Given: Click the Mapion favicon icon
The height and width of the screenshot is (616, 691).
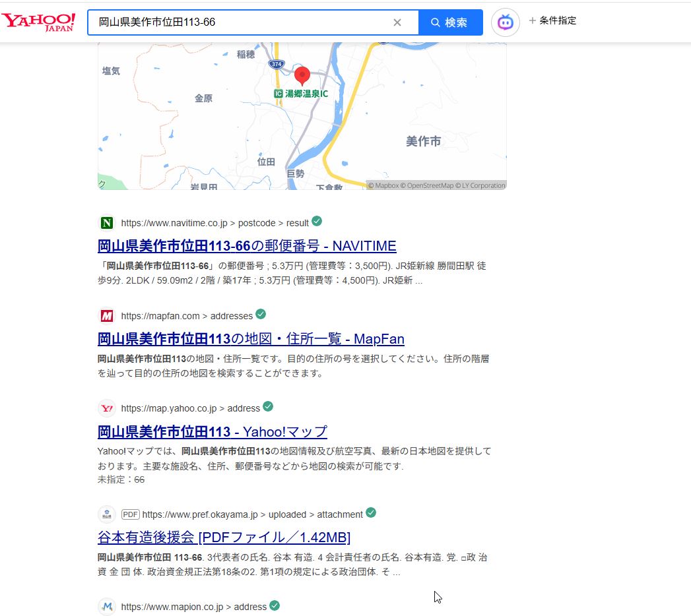Looking at the screenshot, I should coord(107,607).
